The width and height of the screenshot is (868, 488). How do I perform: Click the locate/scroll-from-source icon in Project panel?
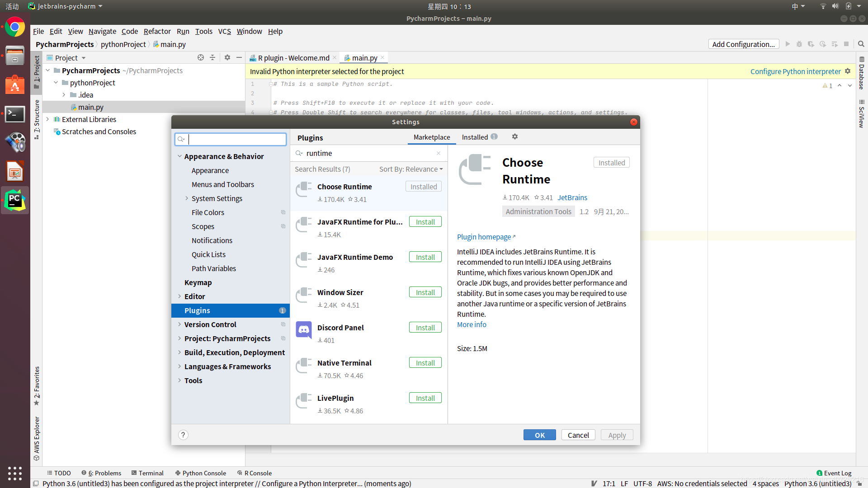201,58
